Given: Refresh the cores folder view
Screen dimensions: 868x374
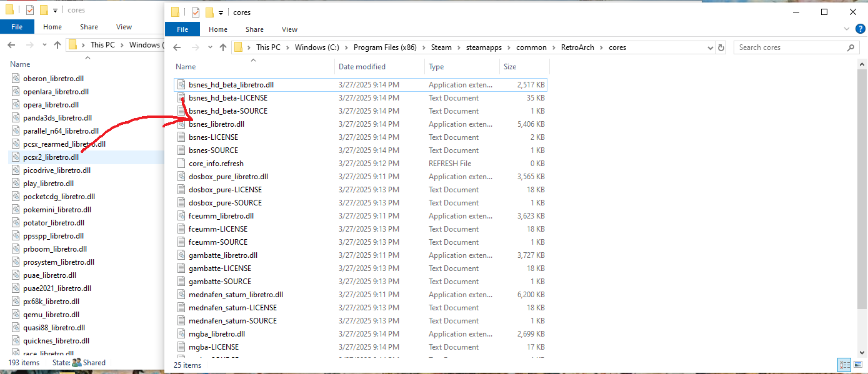Looking at the screenshot, I should (x=721, y=47).
